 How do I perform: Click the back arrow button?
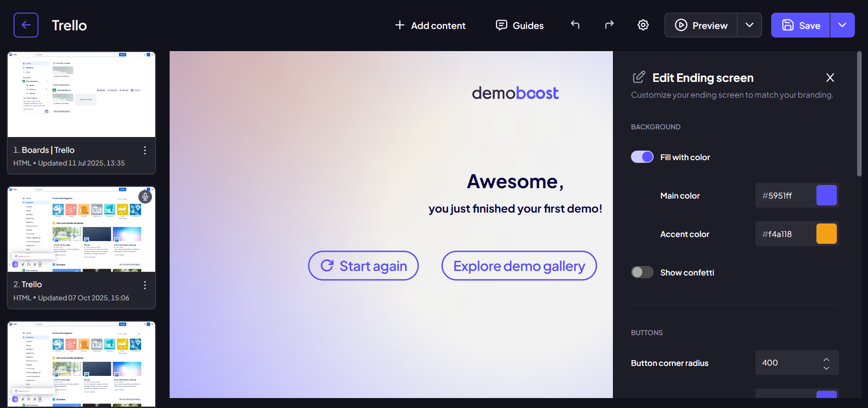[26, 25]
